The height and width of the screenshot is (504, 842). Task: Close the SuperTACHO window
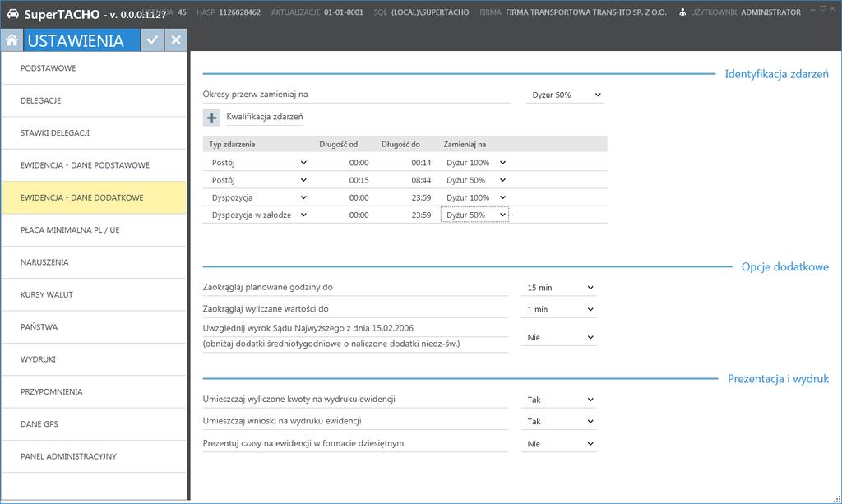point(834,8)
